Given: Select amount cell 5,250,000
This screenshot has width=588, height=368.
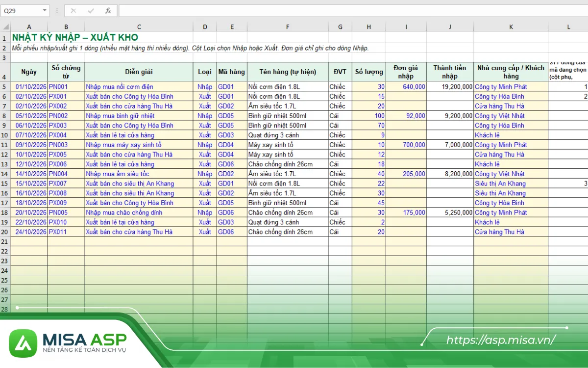Looking at the screenshot, I should coord(450,212).
